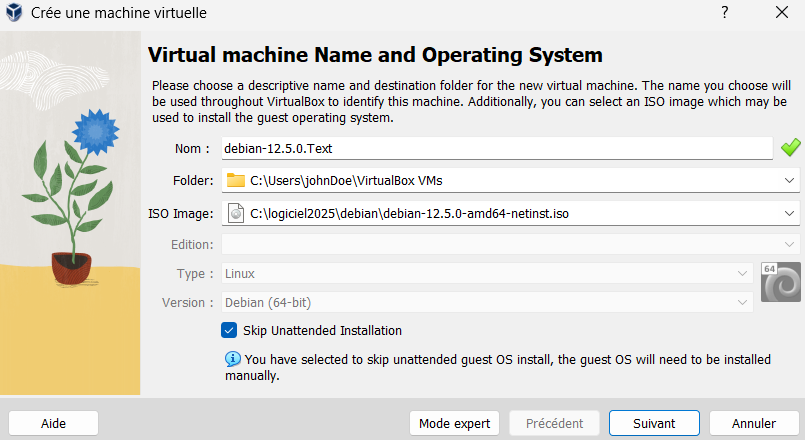Click the ISO path debian-12.5.0-amd64-netinst.iso
The image size is (805, 440).
(x=409, y=214)
